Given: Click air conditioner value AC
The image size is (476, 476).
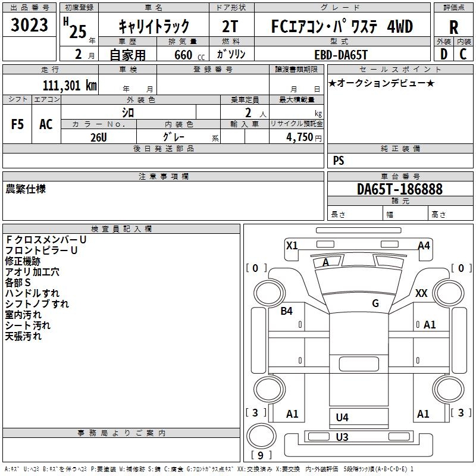Looking at the screenshot, I should [46, 124].
